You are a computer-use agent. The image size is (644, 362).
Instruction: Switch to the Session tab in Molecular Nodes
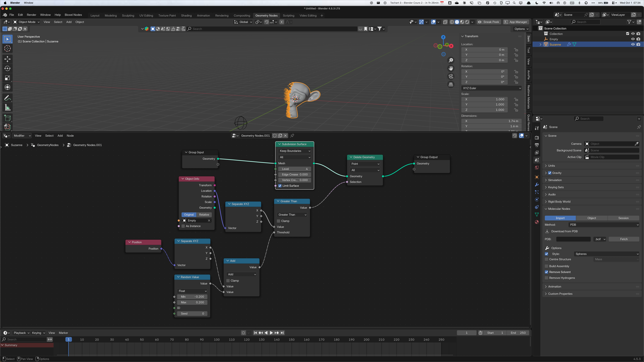(623, 218)
